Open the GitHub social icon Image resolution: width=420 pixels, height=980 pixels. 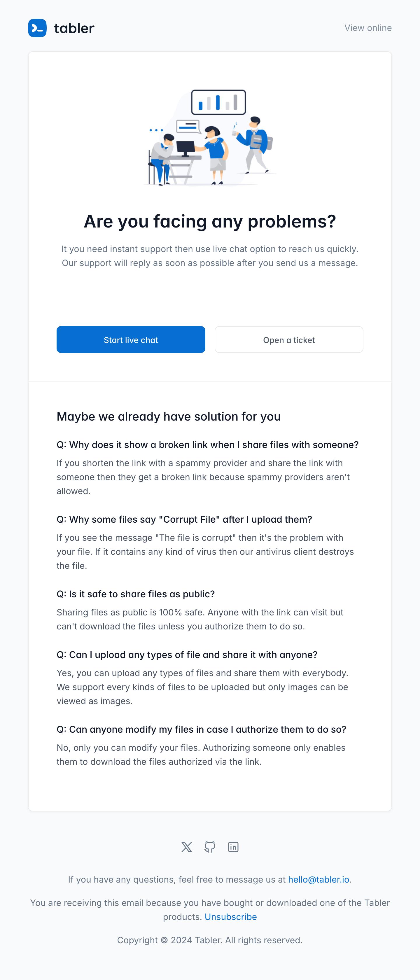(210, 847)
